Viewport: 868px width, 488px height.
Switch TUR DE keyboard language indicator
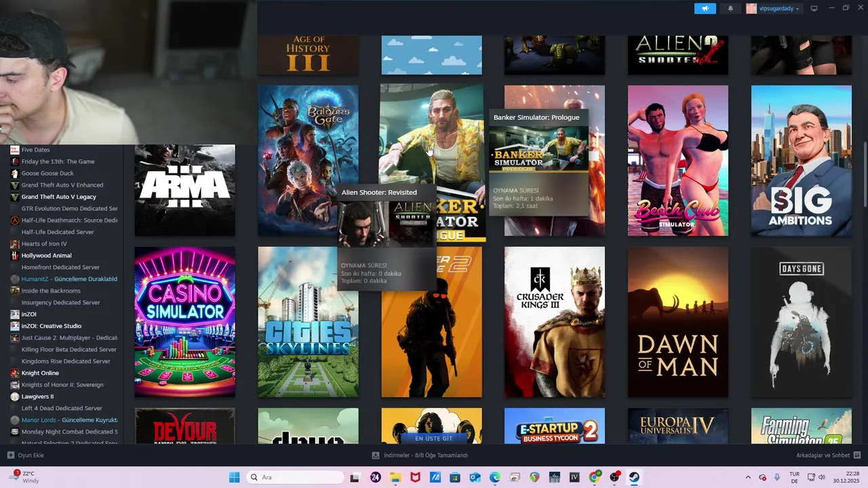coord(794,477)
